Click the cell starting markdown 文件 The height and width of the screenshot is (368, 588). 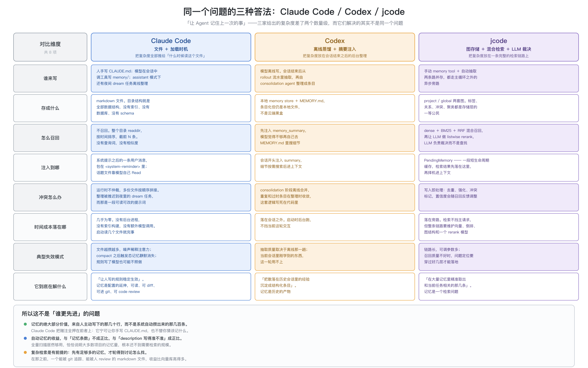coord(171,108)
